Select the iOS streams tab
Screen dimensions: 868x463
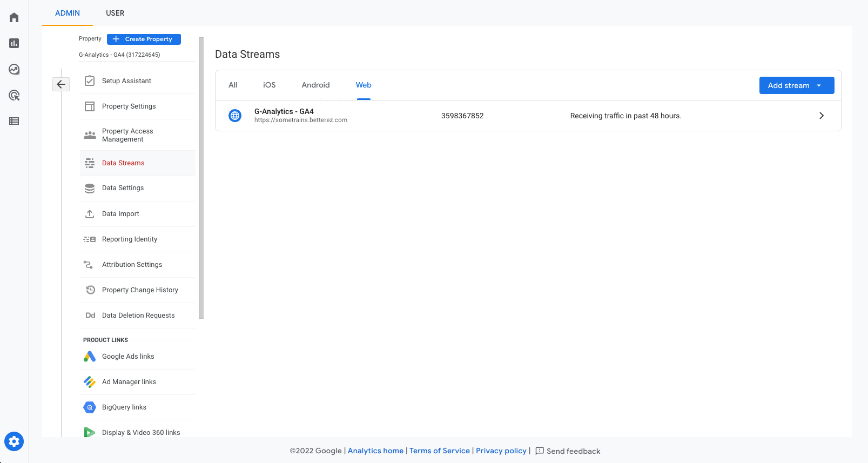point(270,85)
